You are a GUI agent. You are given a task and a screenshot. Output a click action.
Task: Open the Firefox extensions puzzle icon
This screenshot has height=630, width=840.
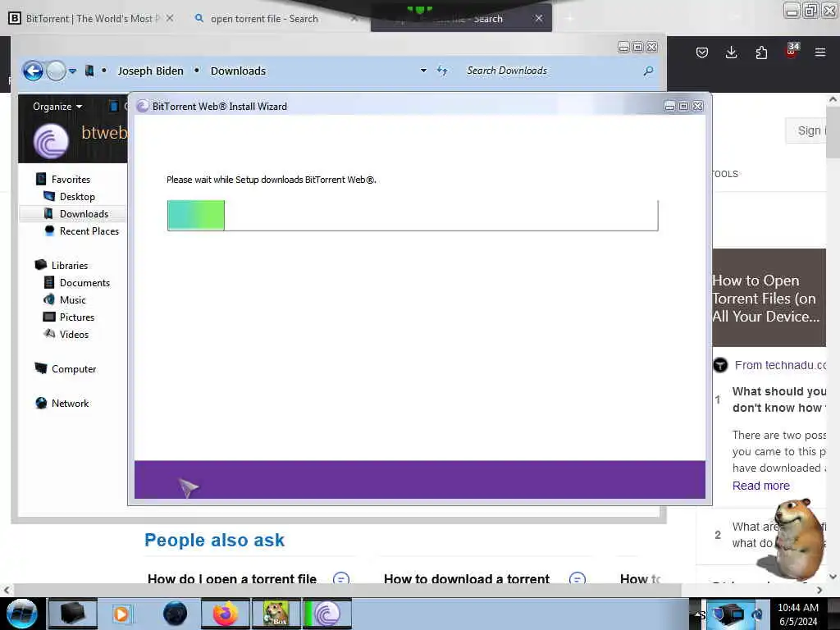pyautogui.click(x=761, y=52)
